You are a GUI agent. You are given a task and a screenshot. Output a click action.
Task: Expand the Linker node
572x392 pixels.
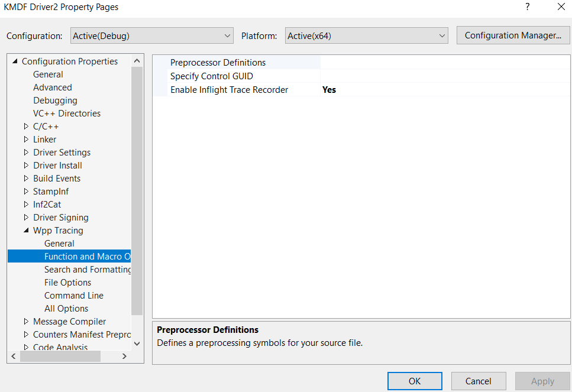(x=27, y=139)
